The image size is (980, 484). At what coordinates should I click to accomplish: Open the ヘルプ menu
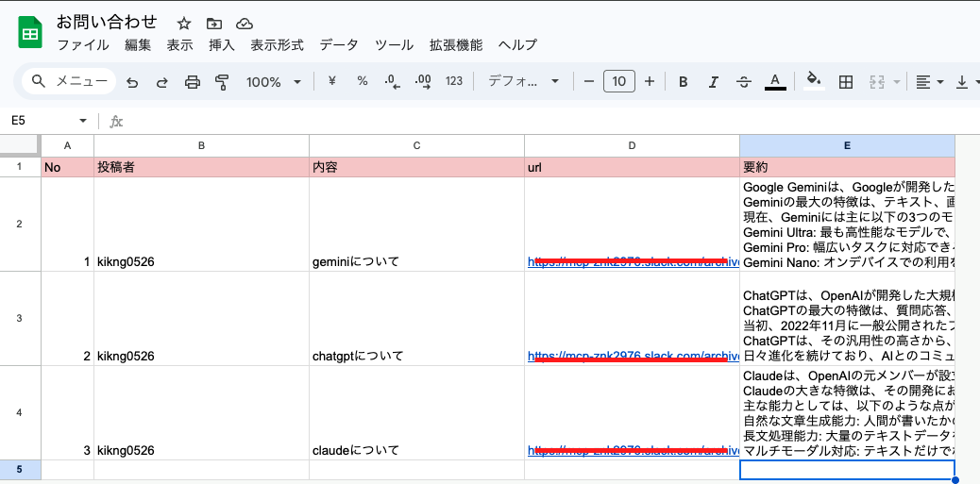[x=517, y=45]
